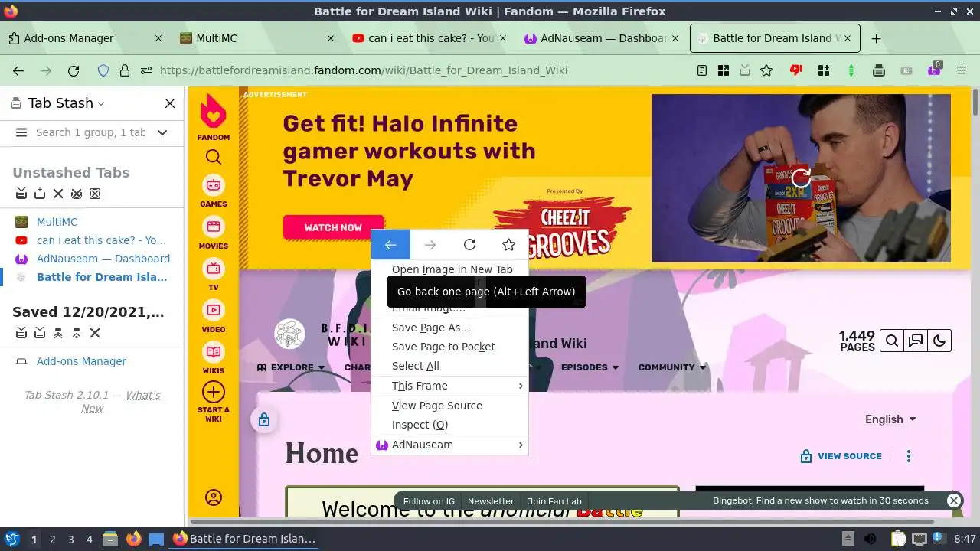This screenshot has height=551, width=980.
Task: Click Join Fan Lab link
Action: coord(554,501)
